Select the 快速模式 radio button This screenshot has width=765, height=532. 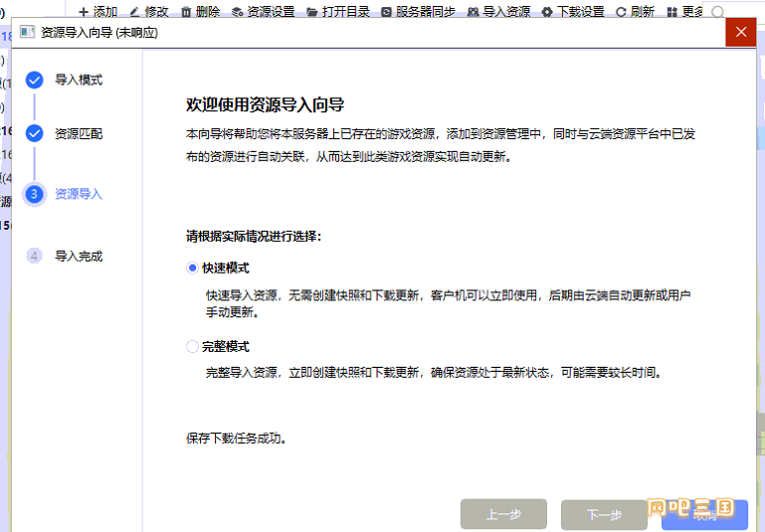point(193,267)
